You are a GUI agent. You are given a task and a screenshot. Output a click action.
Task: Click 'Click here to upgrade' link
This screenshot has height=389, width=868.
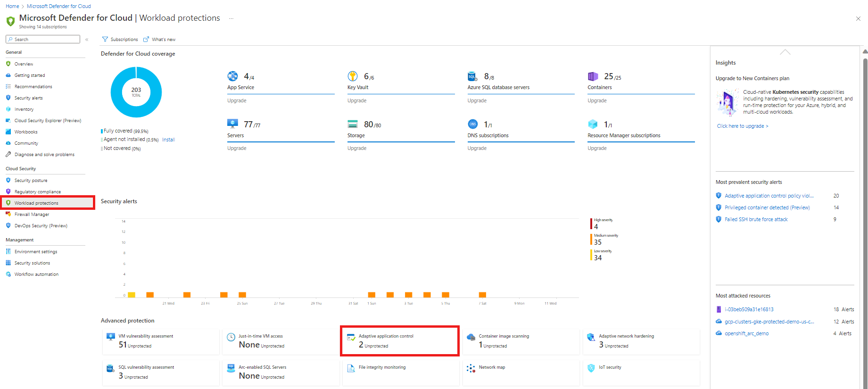[x=743, y=126]
